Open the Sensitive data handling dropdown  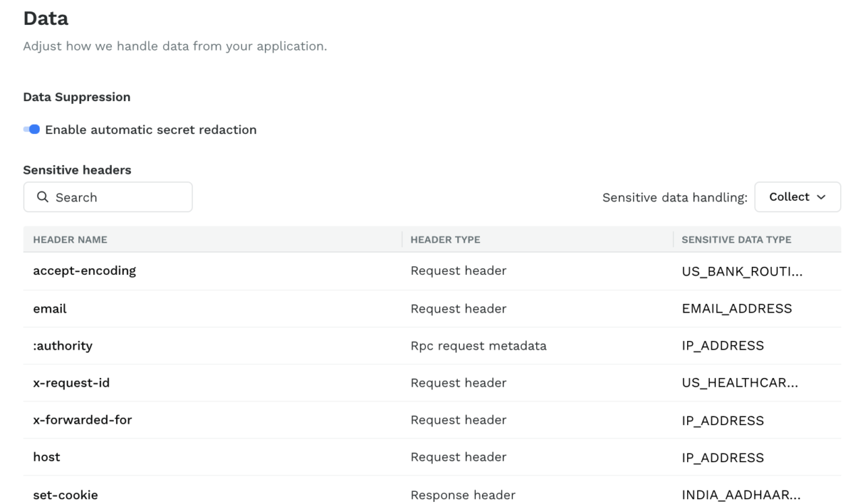tap(798, 197)
